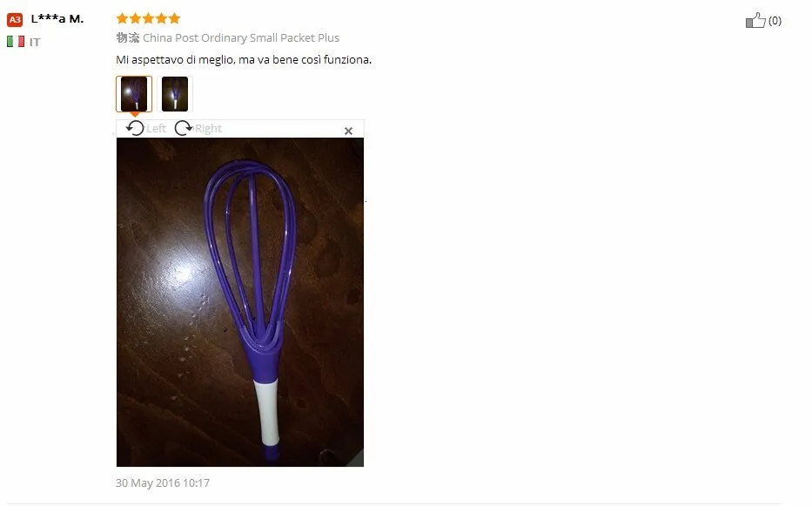This screenshot has width=812, height=506.
Task: Click the (0) helpful vote count
Action: click(x=775, y=21)
